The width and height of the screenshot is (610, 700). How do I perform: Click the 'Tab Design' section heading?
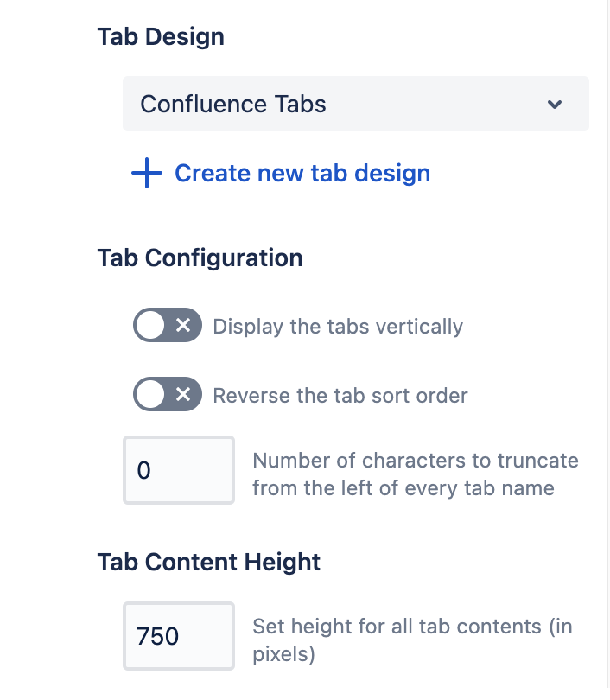(161, 37)
